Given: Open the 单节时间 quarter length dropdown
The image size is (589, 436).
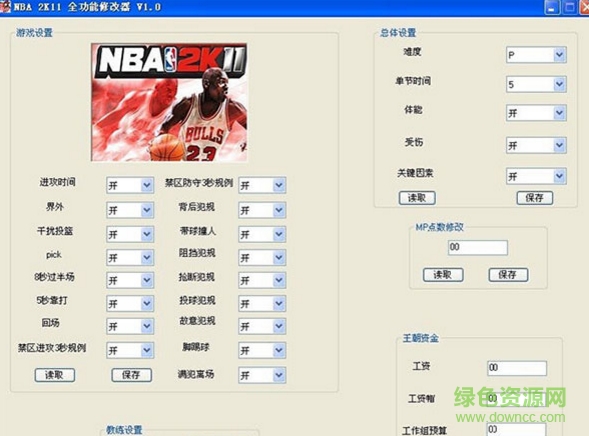Looking at the screenshot, I should (x=536, y=84).
